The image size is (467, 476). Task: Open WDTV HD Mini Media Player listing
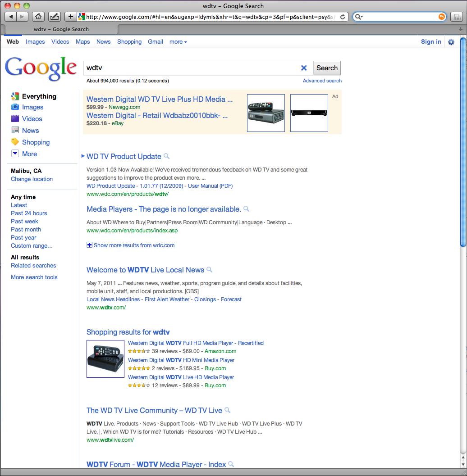pos(181,360)
